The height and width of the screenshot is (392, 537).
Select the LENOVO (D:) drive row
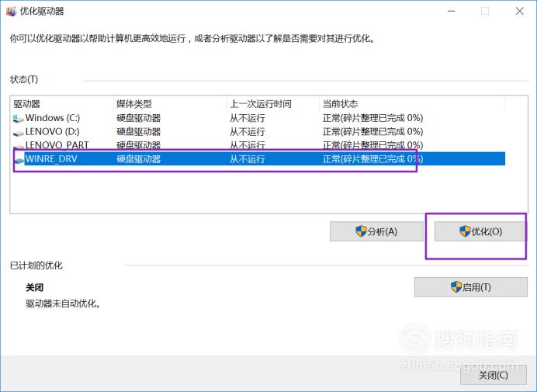click(258, 132)
